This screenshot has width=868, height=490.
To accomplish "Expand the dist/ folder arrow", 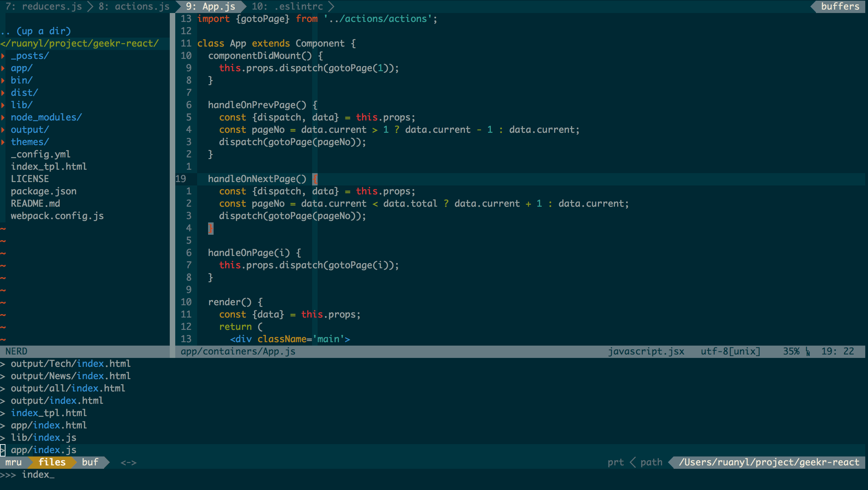I will click(3, 93).
